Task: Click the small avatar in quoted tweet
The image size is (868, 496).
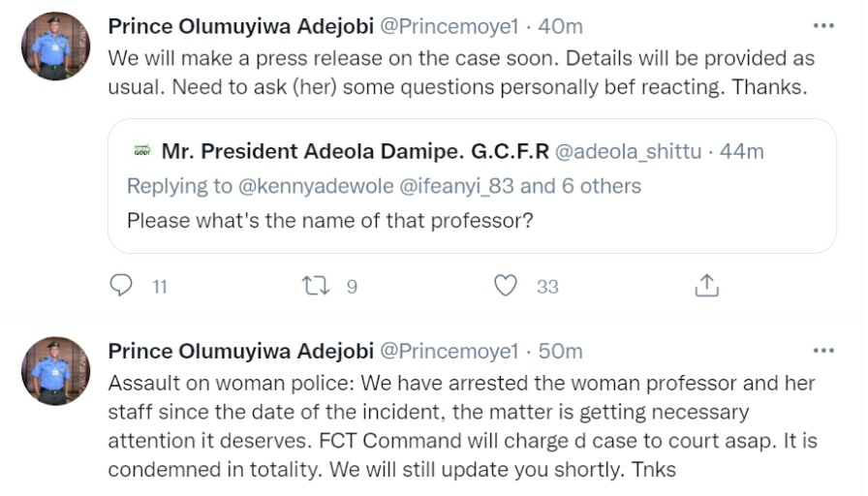Action: pos(142,151)
